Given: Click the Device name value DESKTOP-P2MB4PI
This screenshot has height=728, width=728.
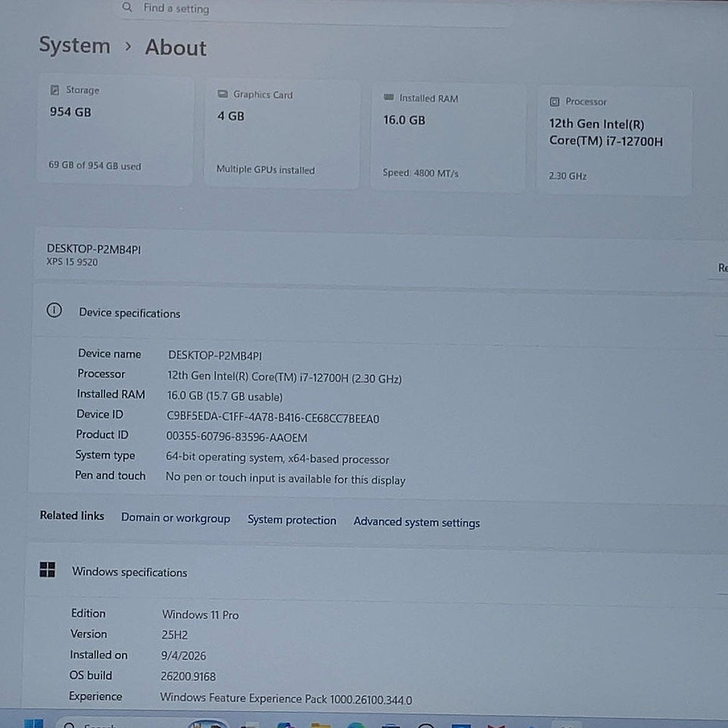Looking at the screenshot, I should coord(215,355).
